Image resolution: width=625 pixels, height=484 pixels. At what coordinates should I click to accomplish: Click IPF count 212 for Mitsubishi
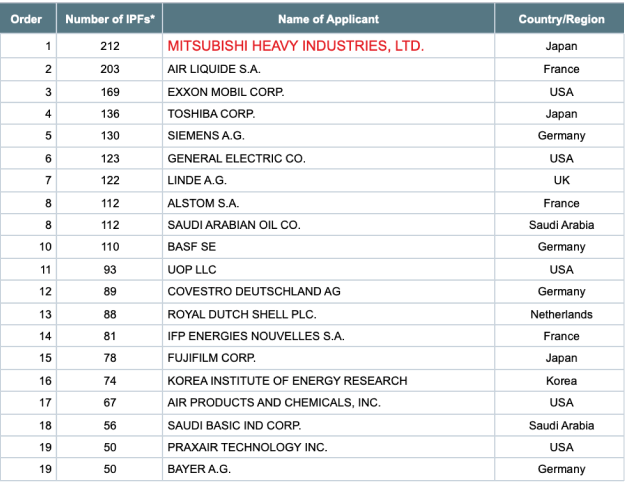tap(110, 46)
